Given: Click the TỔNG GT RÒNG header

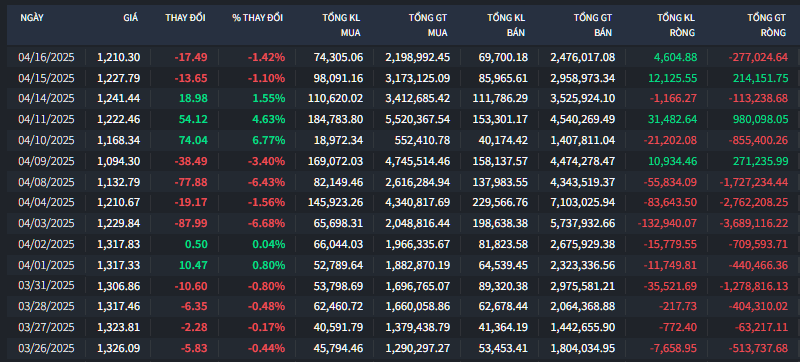Looking at the screenshot, I should point(766,25).
